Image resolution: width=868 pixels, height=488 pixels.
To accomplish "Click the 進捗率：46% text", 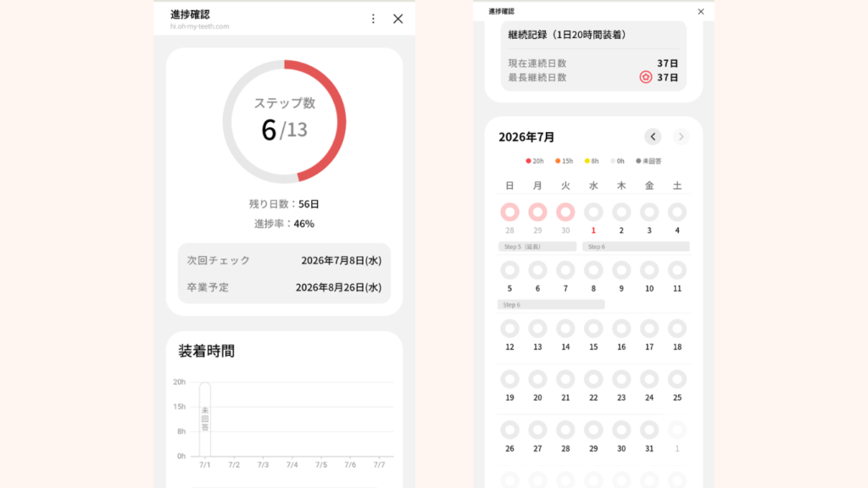I will (284, 224).
